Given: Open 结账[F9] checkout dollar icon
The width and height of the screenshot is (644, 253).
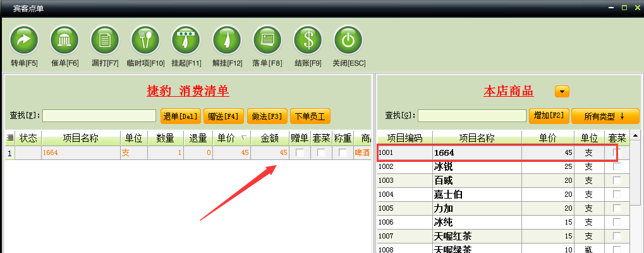Looking at the screenshot, I should (x=308, y=40).
